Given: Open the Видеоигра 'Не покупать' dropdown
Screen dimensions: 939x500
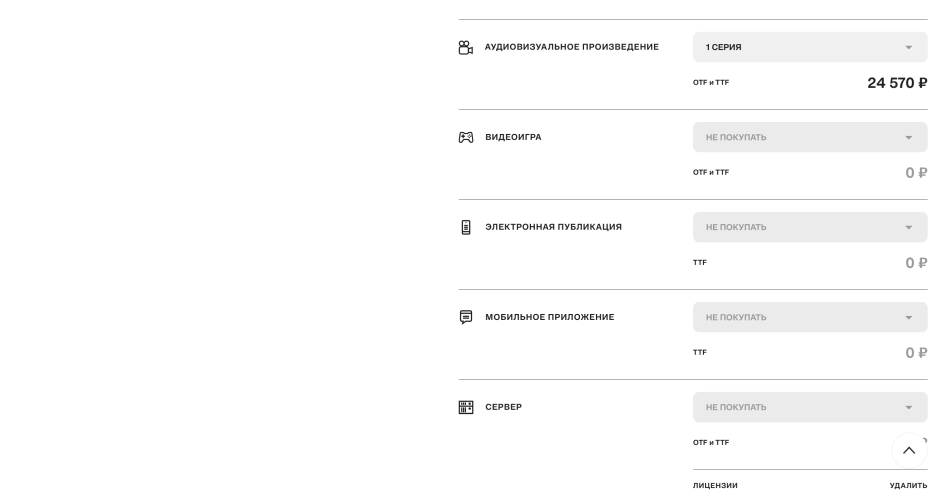Looking at the screenshot, I should point(810,137).
